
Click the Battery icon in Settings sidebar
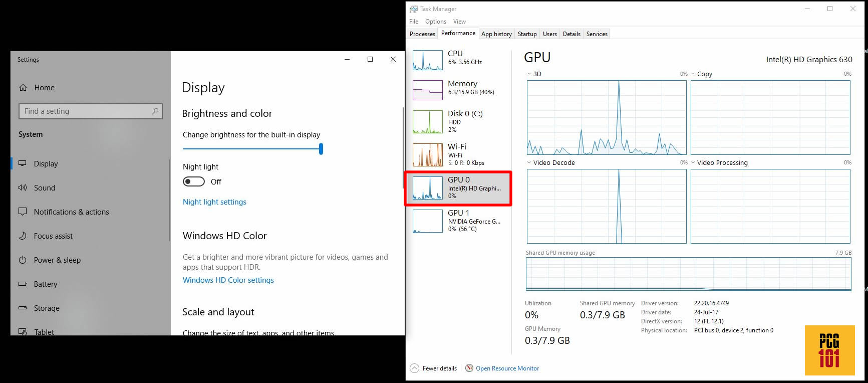coord(23,284)
